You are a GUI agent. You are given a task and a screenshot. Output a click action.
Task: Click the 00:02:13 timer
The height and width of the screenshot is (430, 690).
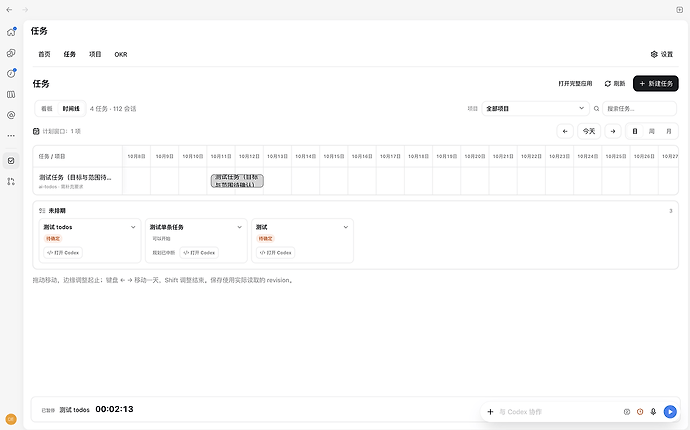114,409
